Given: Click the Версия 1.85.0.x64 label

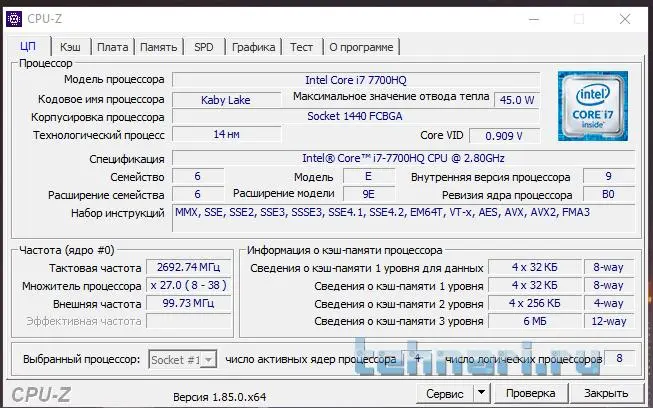Looking at the screenshot, I should coord(219,397).
